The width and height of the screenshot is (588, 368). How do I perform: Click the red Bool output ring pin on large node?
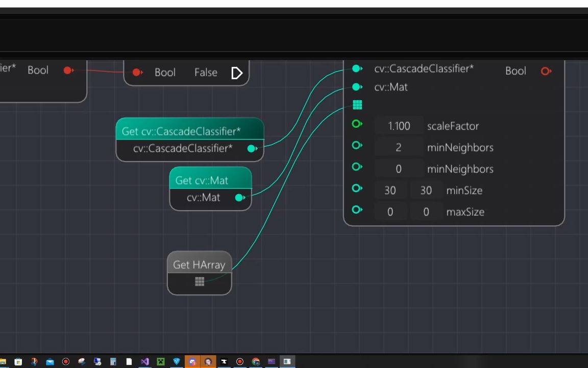click(546, 71)
